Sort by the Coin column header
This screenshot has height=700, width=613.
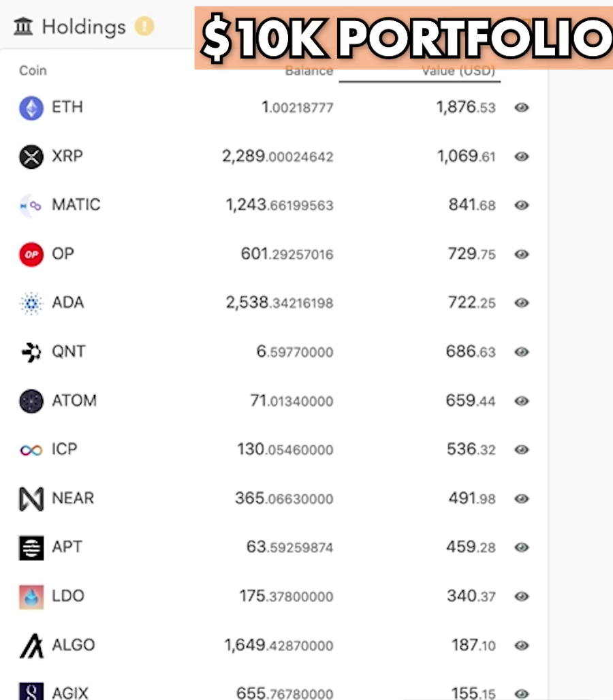pyautogui.click(x=33, y=71)
